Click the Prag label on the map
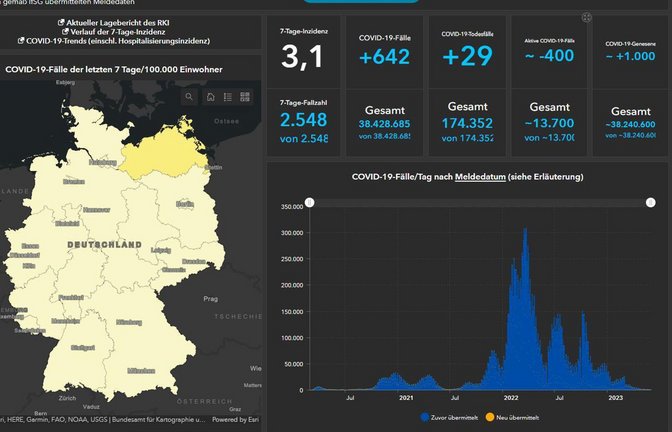This screenshot has width=672, height=432. coord(210,299)
